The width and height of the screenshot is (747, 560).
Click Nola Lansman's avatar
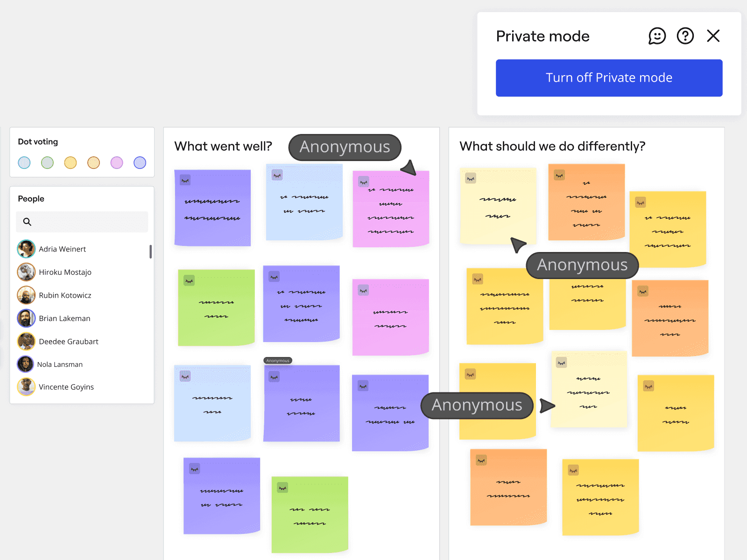point(26,364)
